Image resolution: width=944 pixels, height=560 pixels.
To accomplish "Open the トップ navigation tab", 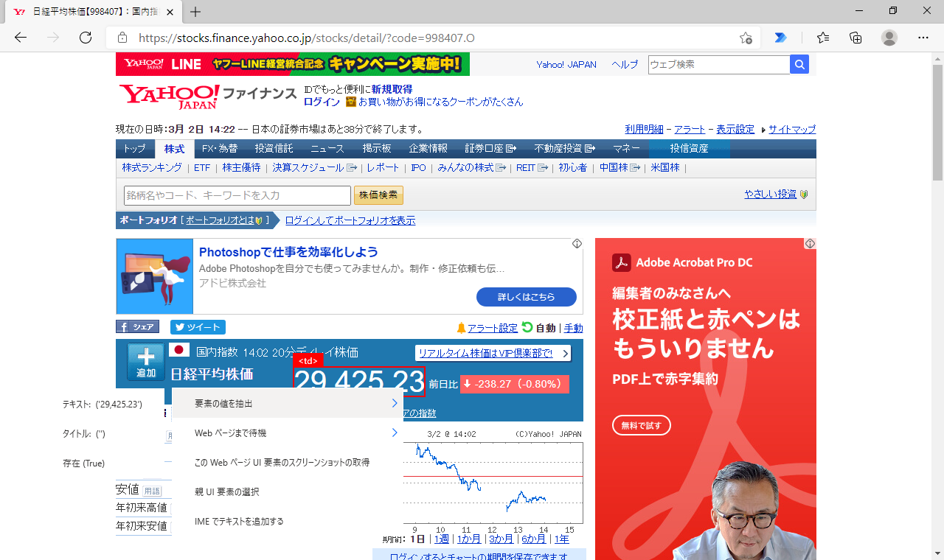I will 135,148.
